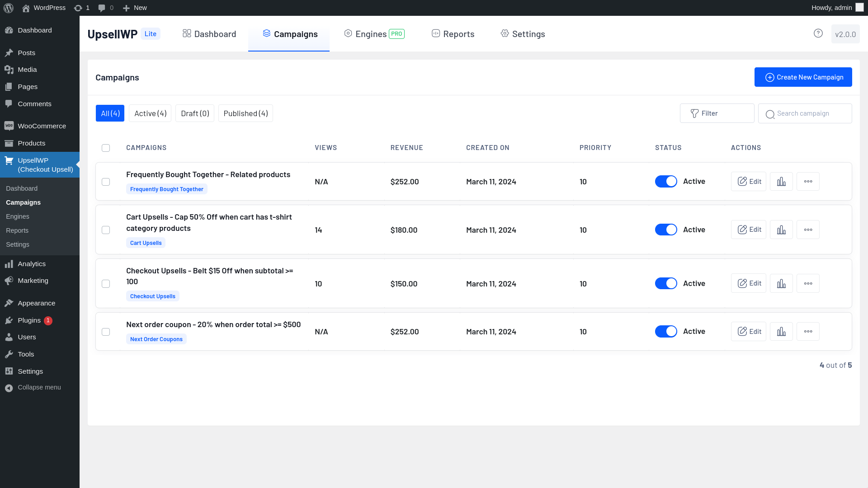
Task: Toggle select-all campaigns checkbox
Action: click(x=106, y=148)
